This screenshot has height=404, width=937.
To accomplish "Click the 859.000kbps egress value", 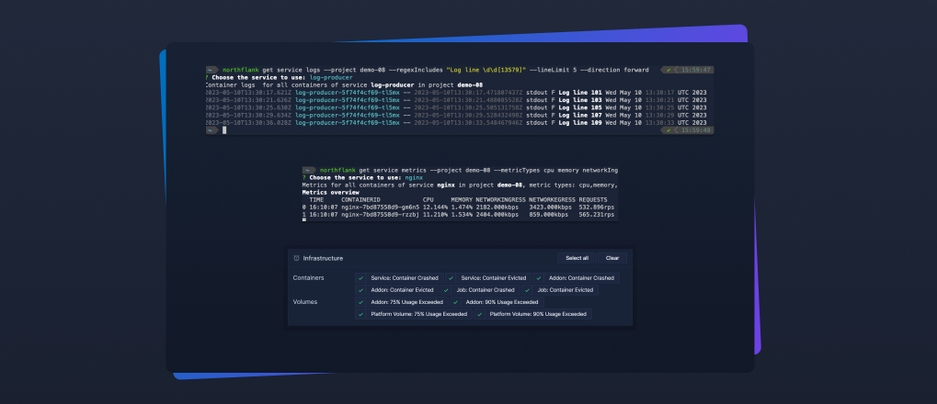I will point(550,215).
